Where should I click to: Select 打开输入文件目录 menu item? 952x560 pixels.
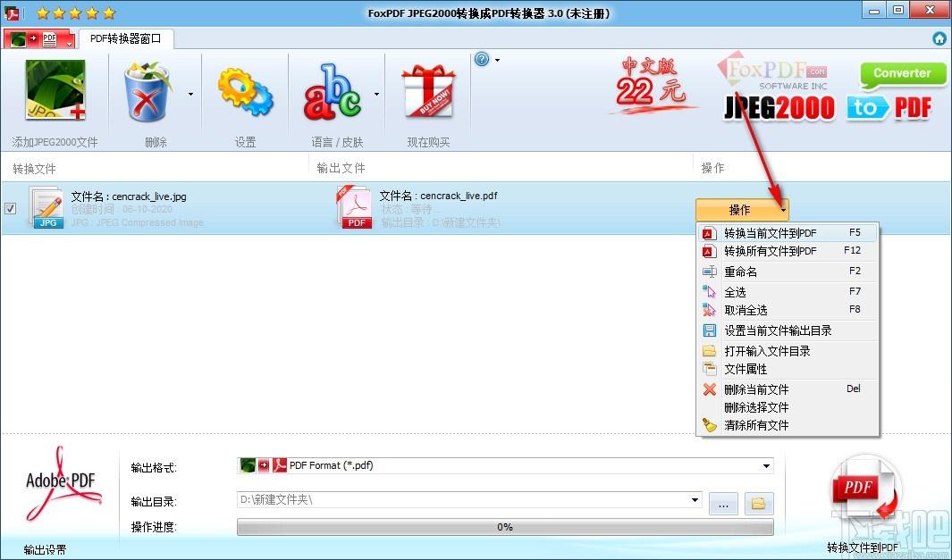[x=787, y=351]
